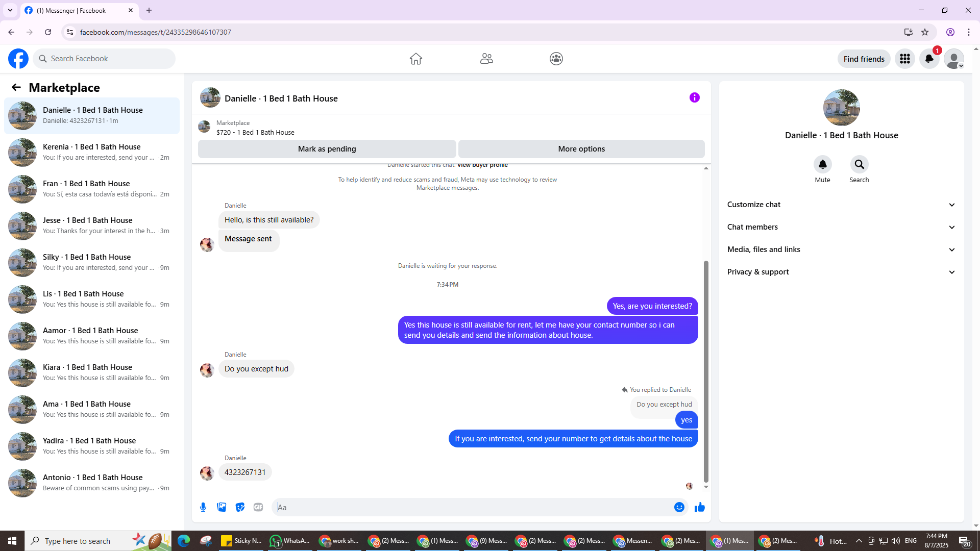The image size is (980, 551).
Task: Click the chat scrollbar down arrow
Action: pyautogui.click(x=706, y=487)
